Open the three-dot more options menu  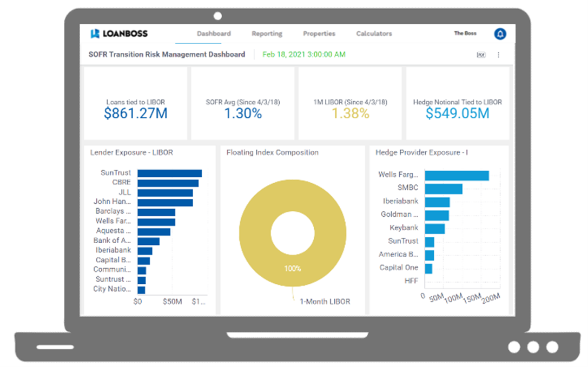click(x=498, y=55)
